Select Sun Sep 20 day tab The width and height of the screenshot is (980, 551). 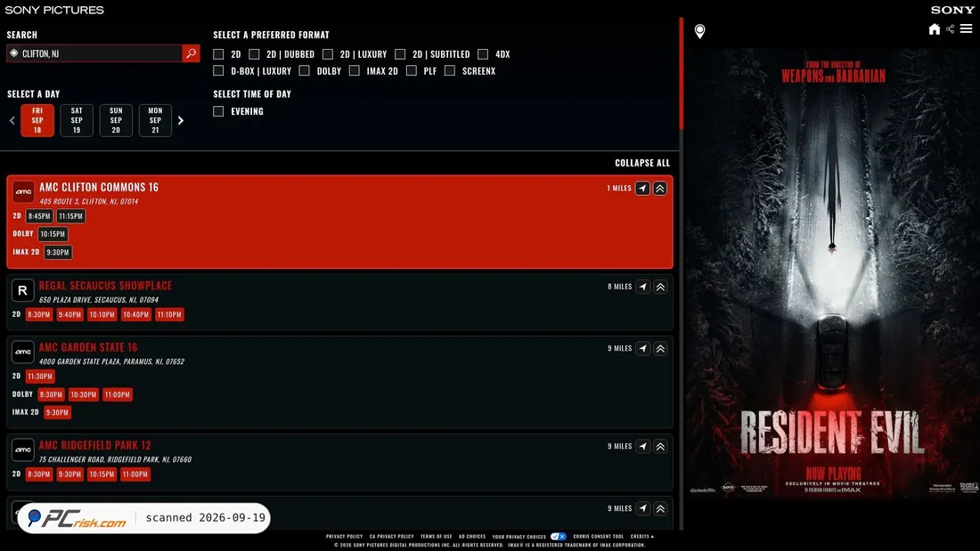click(x=116, y=120)
